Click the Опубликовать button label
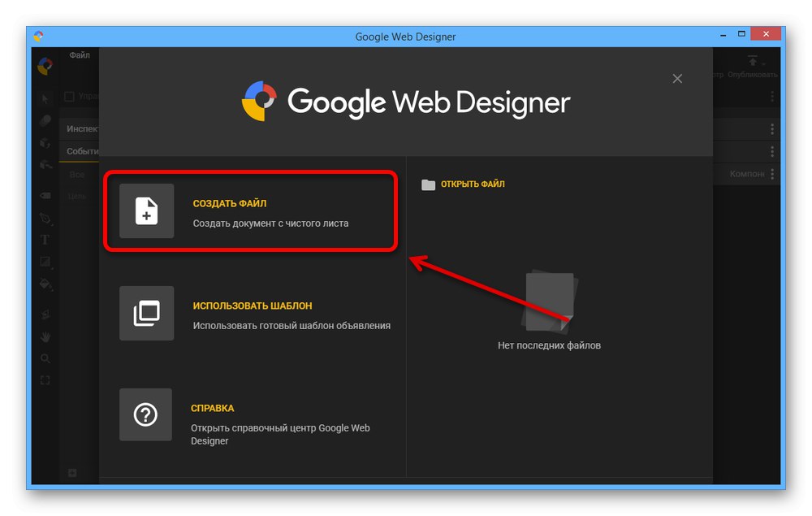The height and width of the screenshot is (516, 812). (753, 75)
